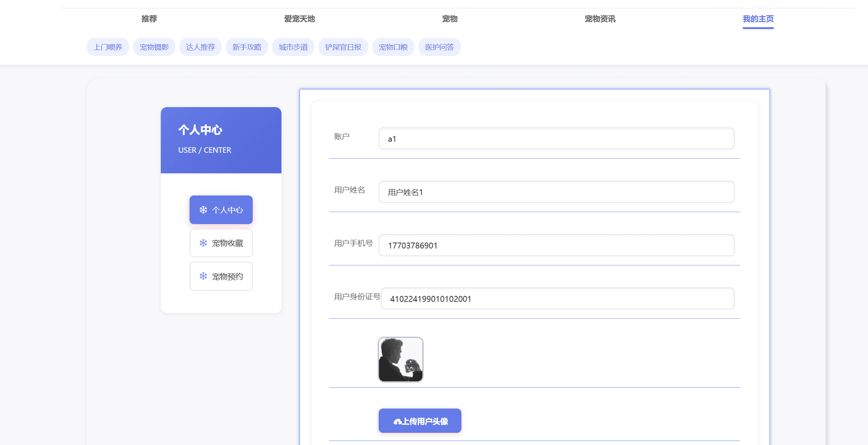The image size is (868, 445).
Task: Select the 我的主页 tab
Action: (758, 19)
